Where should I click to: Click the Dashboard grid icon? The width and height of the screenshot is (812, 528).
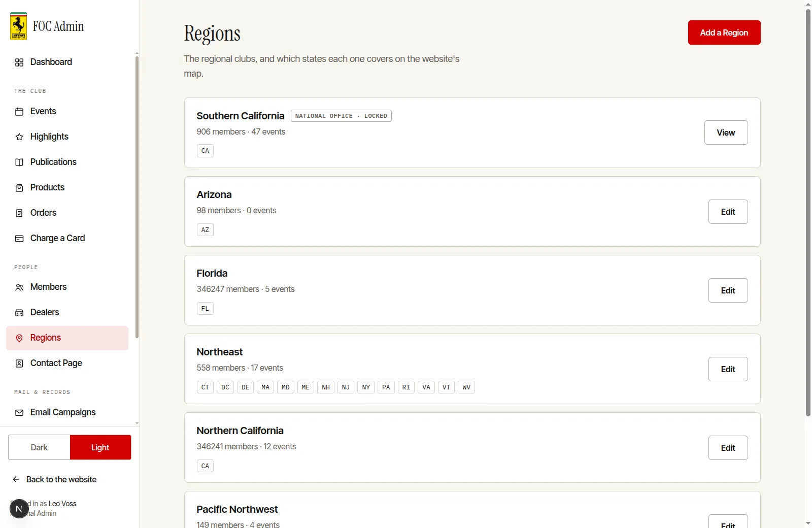pyautogui.click(x=19, y=62)
